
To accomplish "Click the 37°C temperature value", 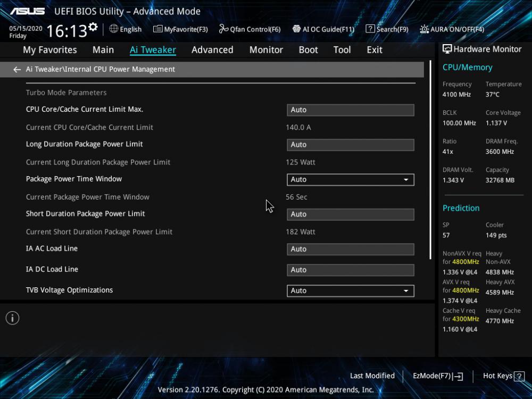I will pyautogui.click(x=492, y=95).
